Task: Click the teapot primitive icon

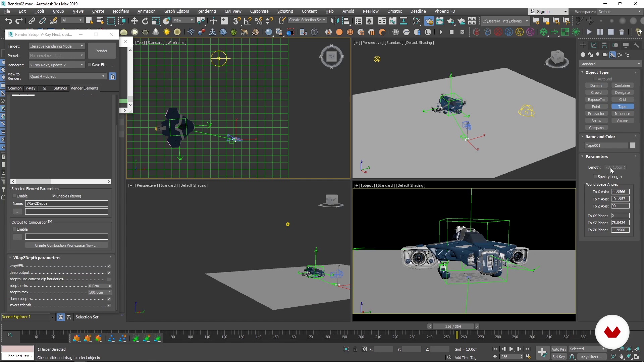Action: click(145, 32)
